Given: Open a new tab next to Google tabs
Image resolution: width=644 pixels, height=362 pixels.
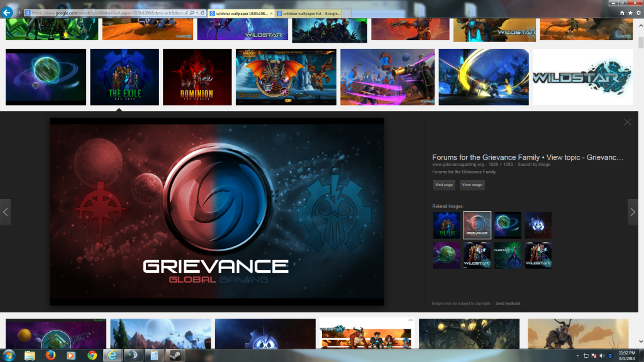Looking at the screenshot, I should click(347, 14).
